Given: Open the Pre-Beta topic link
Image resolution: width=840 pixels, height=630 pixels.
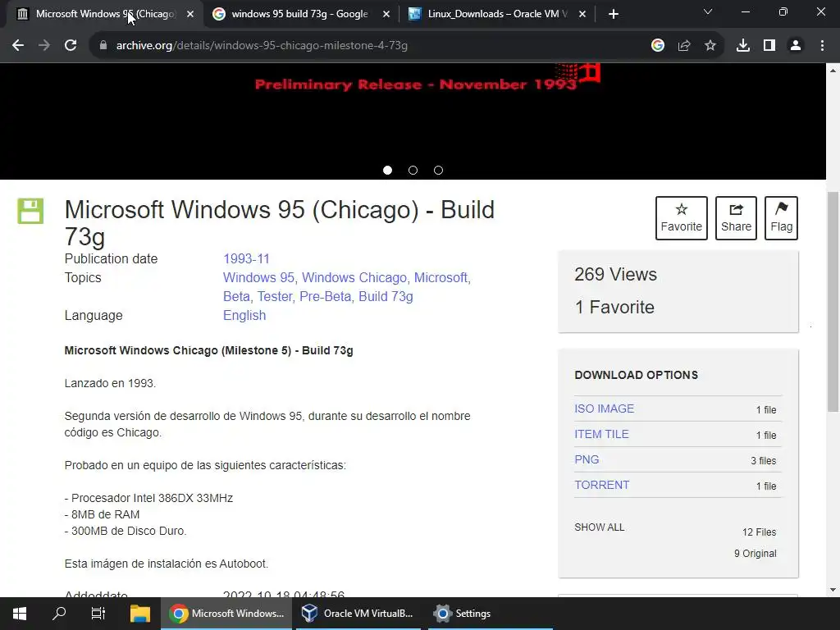Looking at the screenshot, I should (325, 296).
